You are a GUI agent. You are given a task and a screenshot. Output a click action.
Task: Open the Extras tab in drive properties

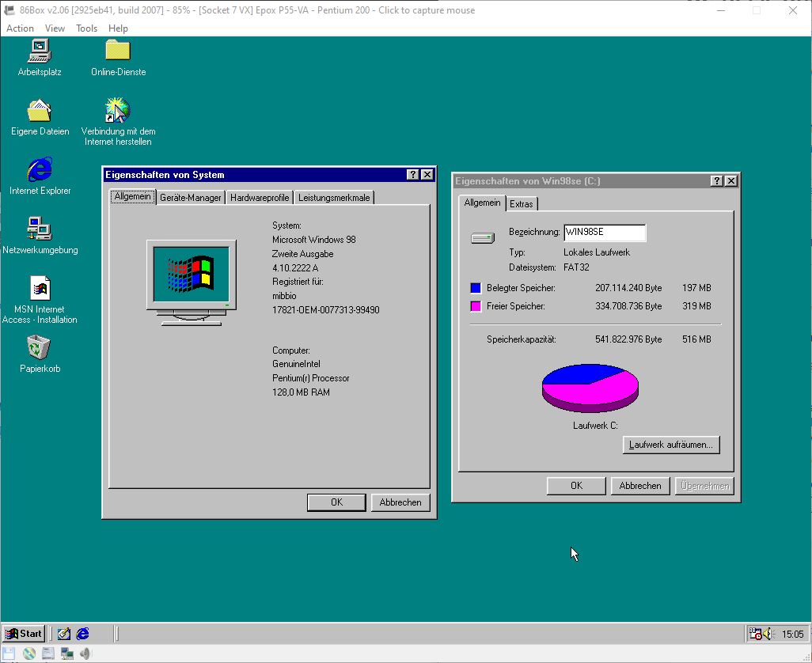pyautogui.click(x=522, y=203)
